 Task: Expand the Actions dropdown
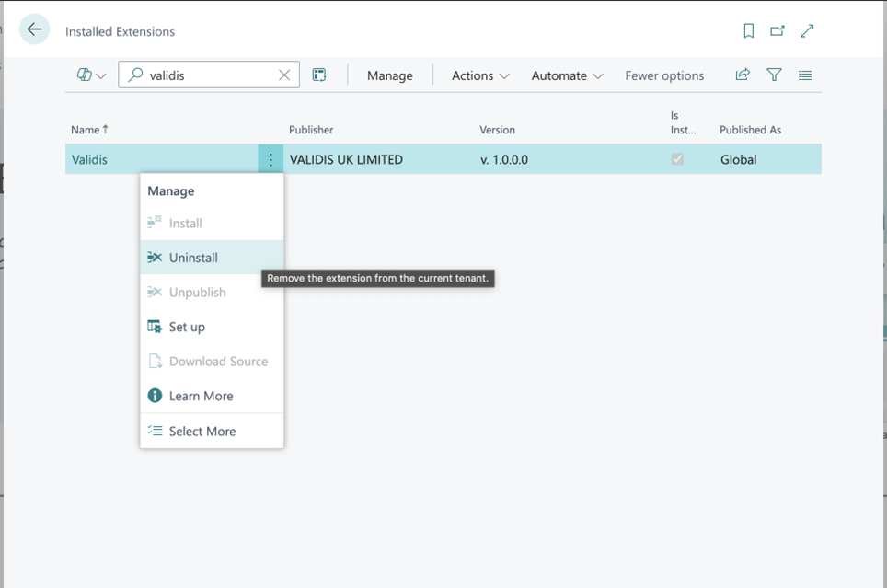click(x=480, y=75)
